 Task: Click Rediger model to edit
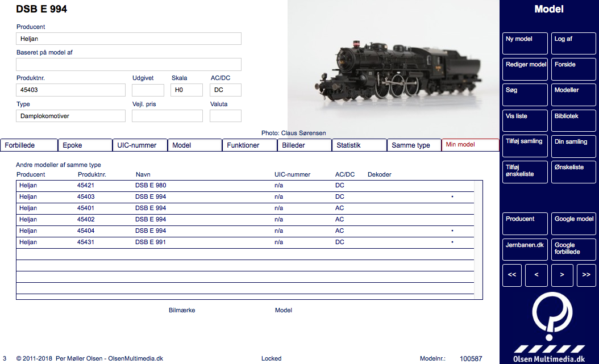(x=525, y=69)
